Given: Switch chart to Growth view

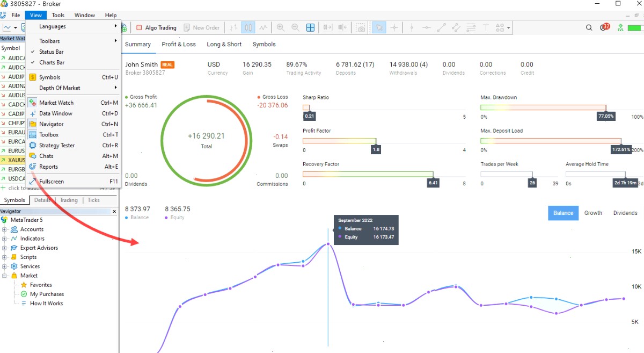Looking at the screenshot, I should click(593, 213).
